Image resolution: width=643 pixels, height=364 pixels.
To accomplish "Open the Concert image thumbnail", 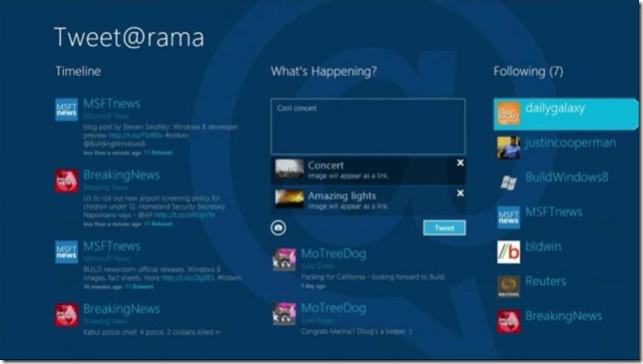I will pyautogui.click(x=290, y=169).
